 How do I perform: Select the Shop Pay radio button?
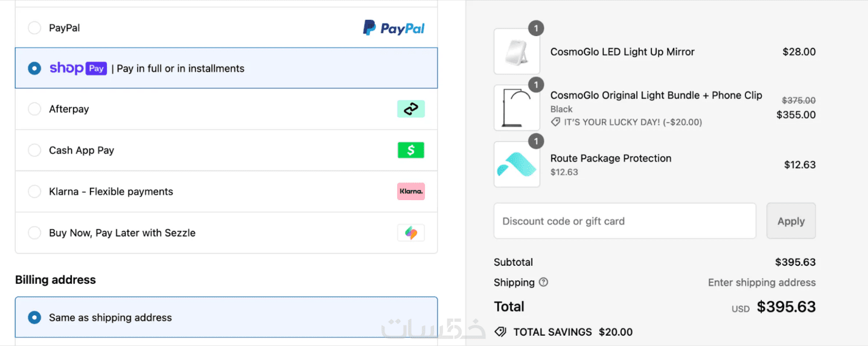(x=34, y=69)
